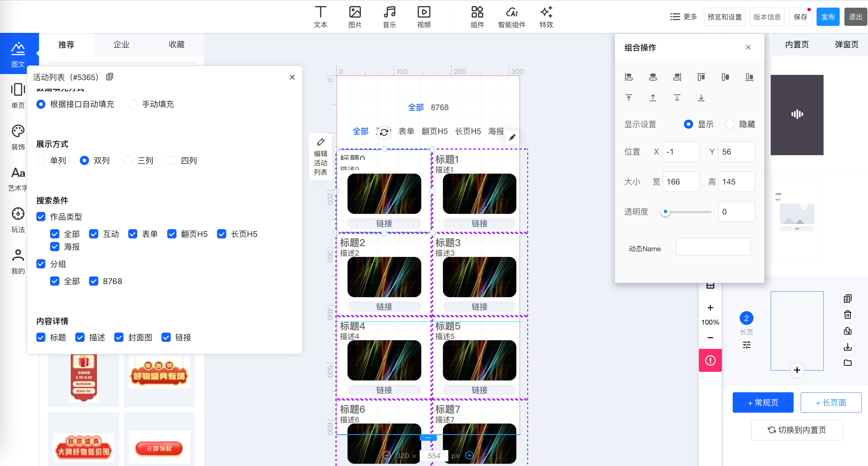Uncheck the 封面图 checkbox
Viewport: 868px width, 466px height.
tap(119, 337)
